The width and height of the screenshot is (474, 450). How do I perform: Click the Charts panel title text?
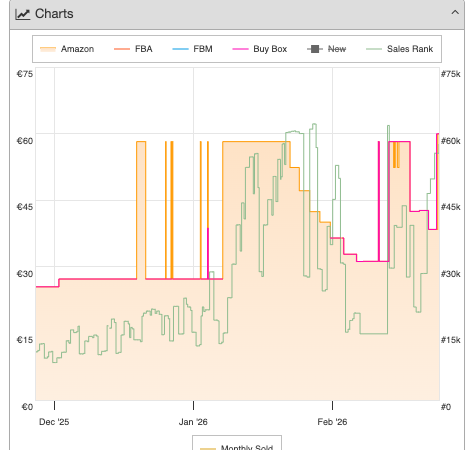[54, 14]
